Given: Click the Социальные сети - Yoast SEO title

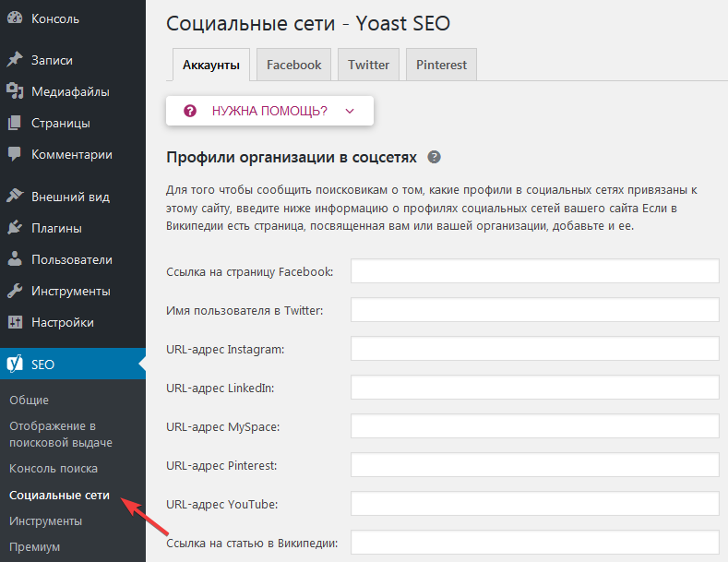Looking at the screenshot, I should (308, 23).
